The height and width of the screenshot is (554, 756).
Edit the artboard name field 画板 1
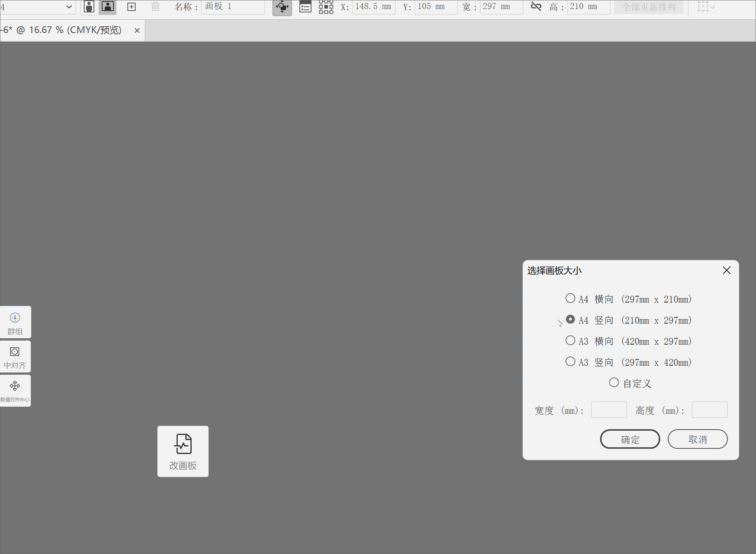point(233,7)
